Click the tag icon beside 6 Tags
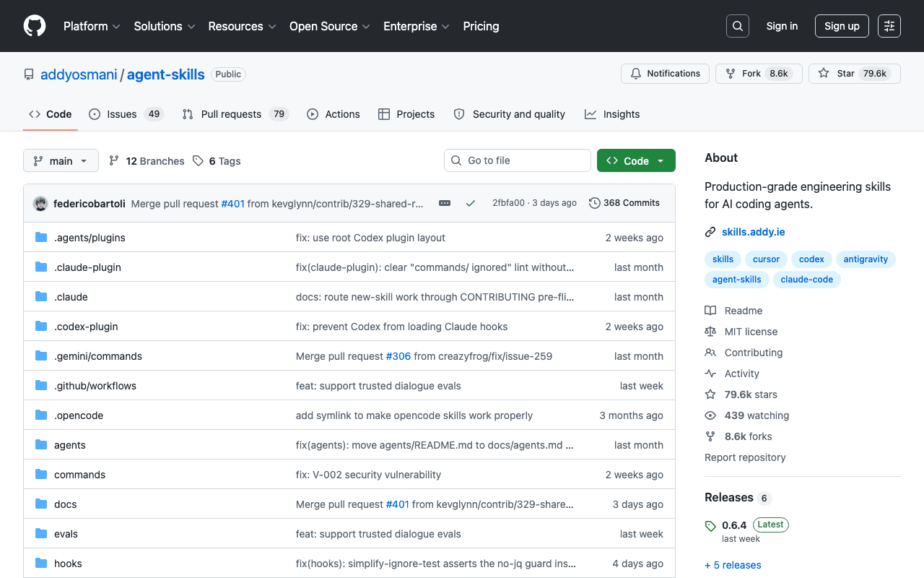924x578 pixels. 198,161
